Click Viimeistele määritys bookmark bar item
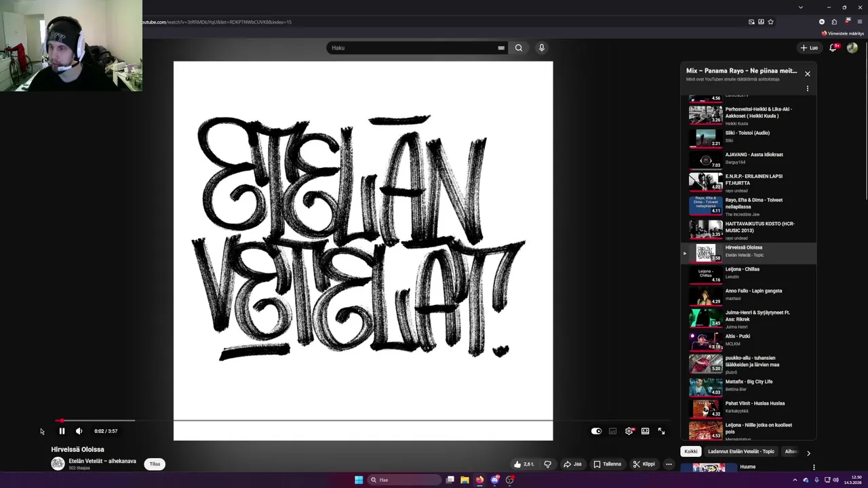This screenshot has width=868, height=488. [843, 33]
